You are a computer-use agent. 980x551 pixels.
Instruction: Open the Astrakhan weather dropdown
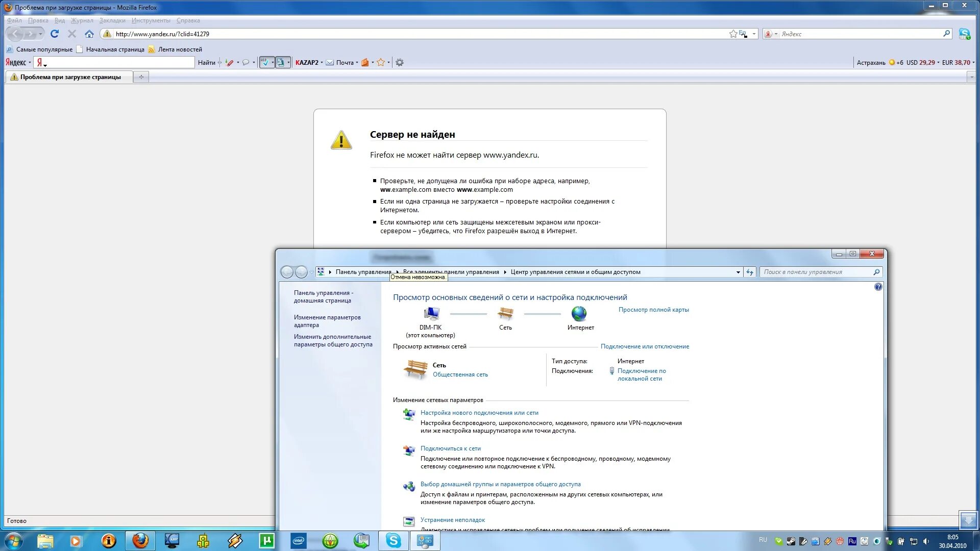(x=871, y=62)
